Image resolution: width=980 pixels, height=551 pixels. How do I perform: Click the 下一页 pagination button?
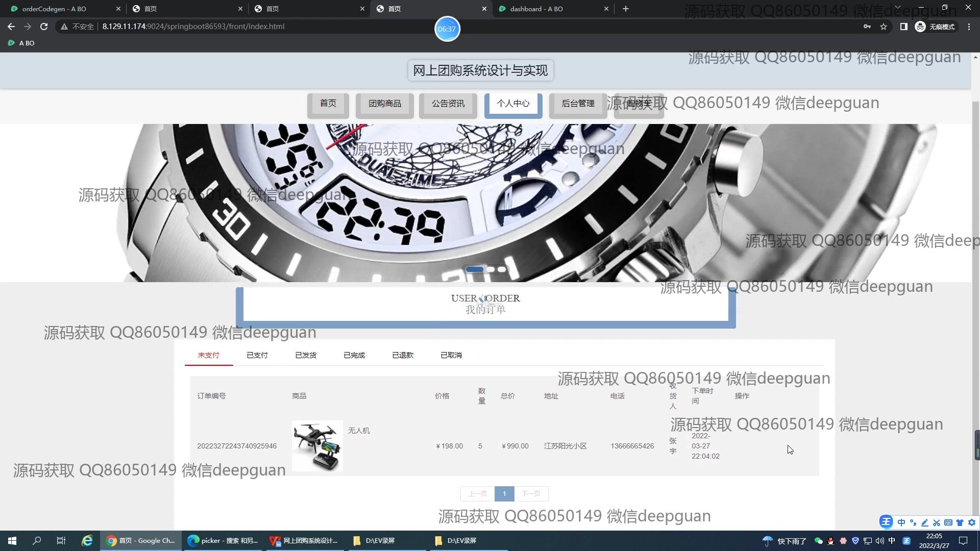531,493
